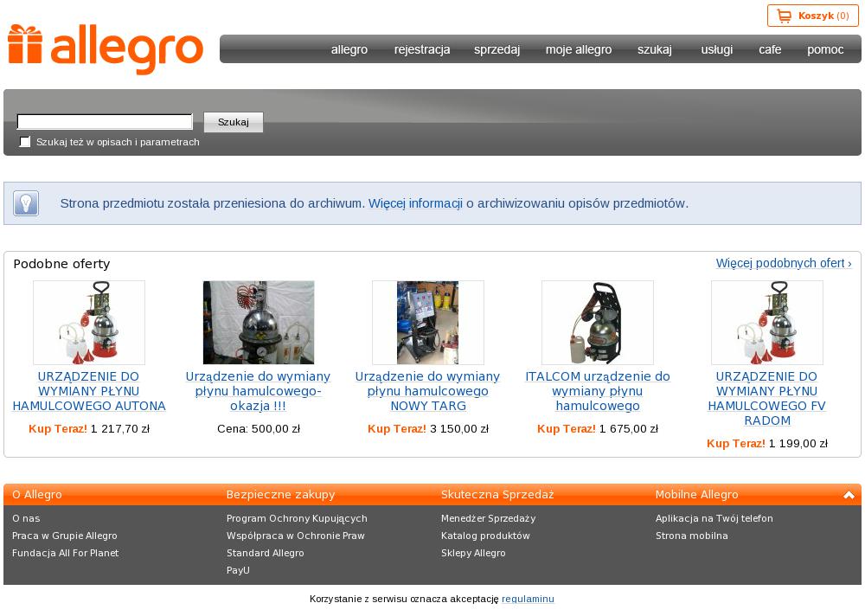The image size is (865, 616).
Task: Visit Fundacja All For Planet link
Action: [x=65, y=553]
